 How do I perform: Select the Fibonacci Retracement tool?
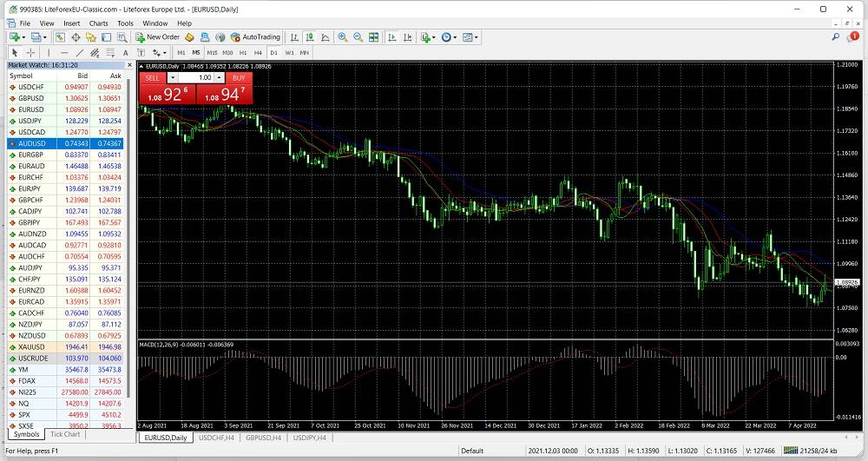(110, 53)
